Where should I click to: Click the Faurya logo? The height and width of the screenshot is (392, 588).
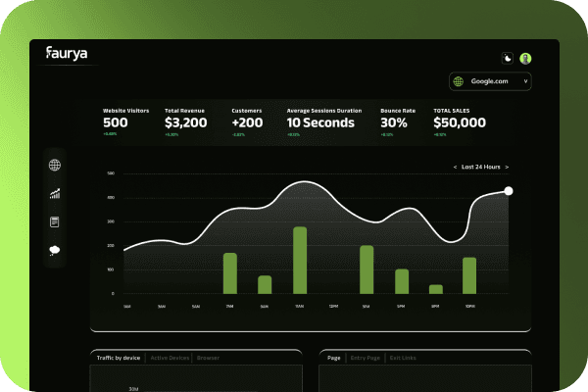tap(67, 53)
